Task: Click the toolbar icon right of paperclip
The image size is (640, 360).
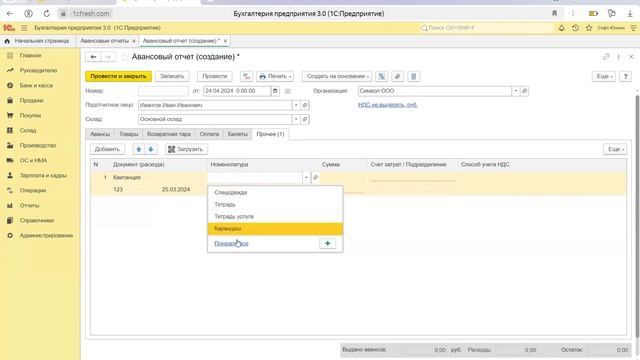Action: click(x=413, y=76)
